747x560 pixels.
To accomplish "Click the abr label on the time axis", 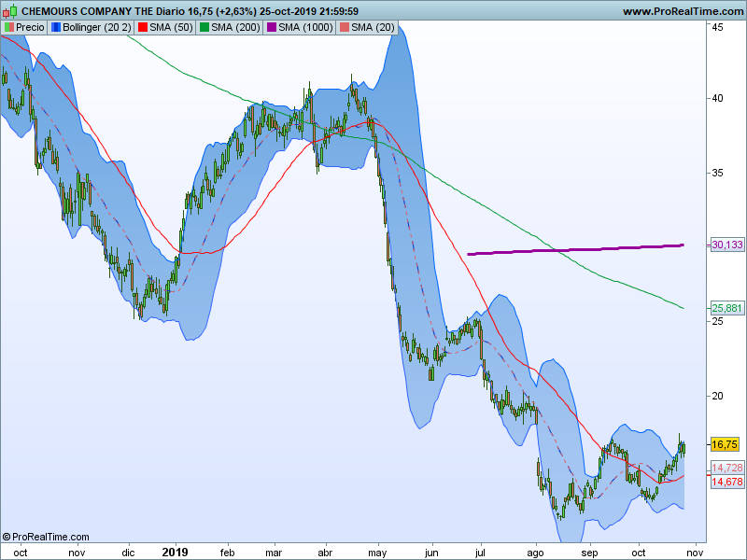I will pyautogui.click(x=325, y=553).
